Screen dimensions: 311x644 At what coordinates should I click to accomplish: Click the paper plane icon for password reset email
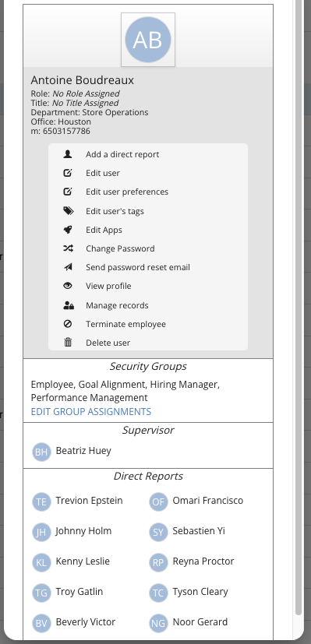tap(68, 267)
